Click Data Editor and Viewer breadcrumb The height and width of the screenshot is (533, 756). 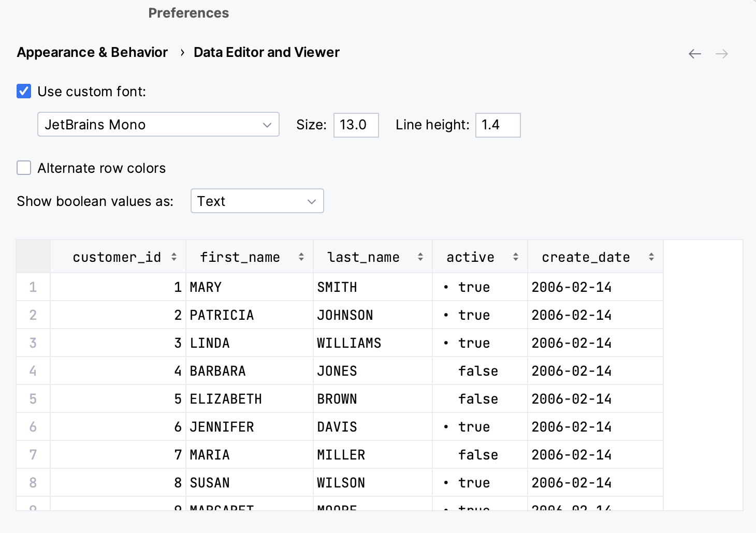point(266,53)
